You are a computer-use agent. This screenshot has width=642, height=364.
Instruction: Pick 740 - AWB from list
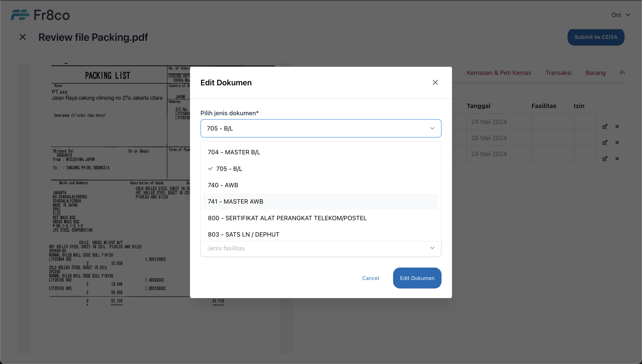(x=223, y=185)
